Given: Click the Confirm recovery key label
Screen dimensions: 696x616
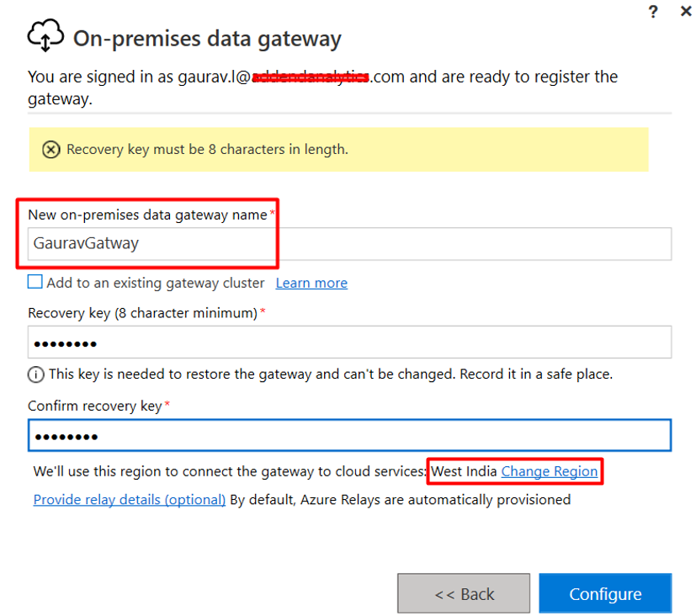Looking at the screenshot, I should click(x=94, y=406).
